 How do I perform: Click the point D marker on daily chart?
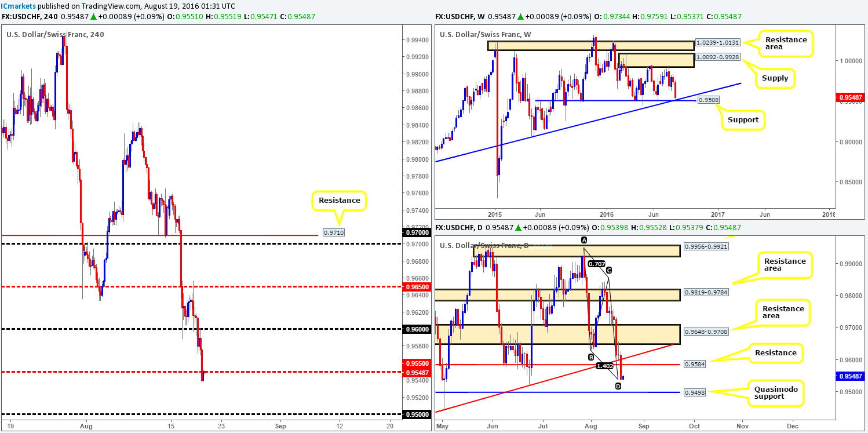pos(618,385)
